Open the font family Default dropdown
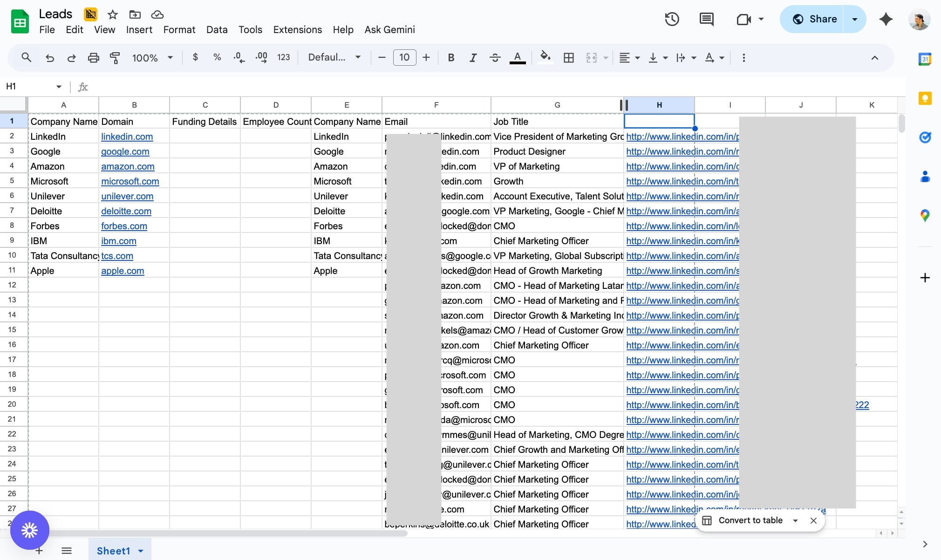This screenshot has width=941, height=560. [x=334, y=57]
